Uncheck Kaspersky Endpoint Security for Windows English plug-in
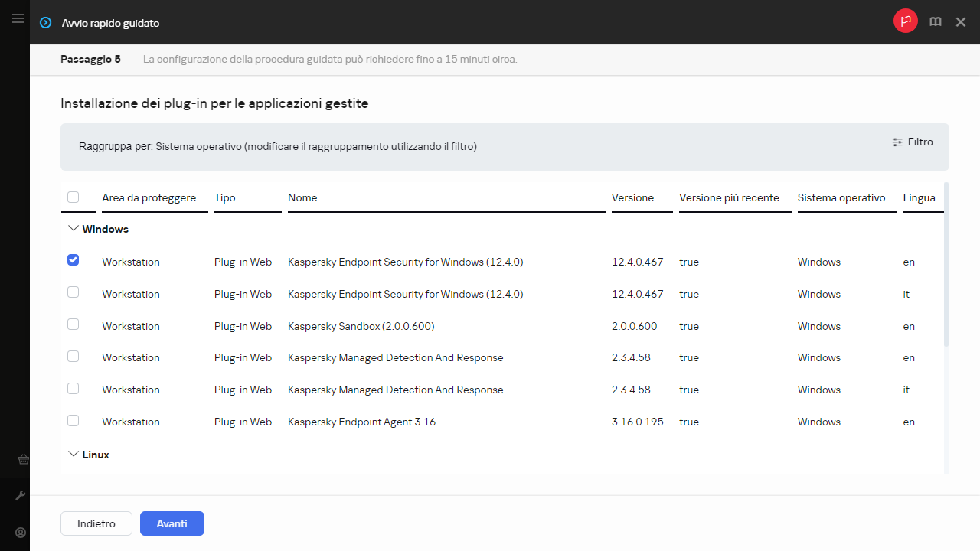The height and width of the screenshot is (551, 980). coord(73,260)
